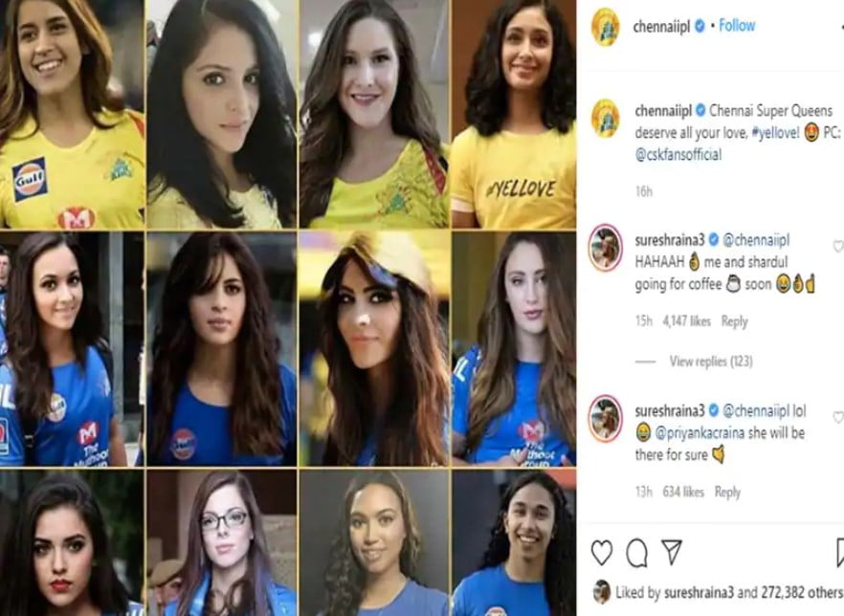
Task: Open comments via speech bubble icon
Action: (636, 553)
